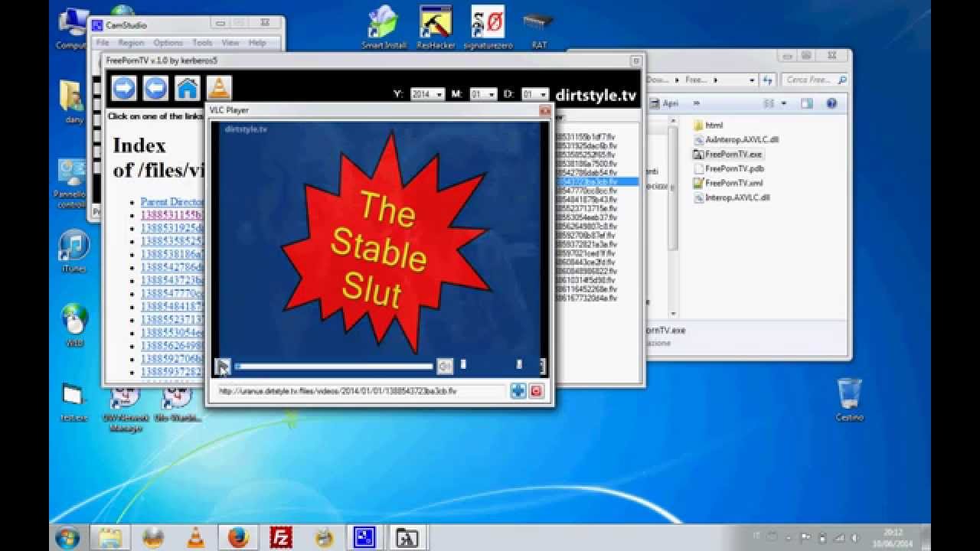Screen dimensions: 980x551
Task: Select the highlighted .flv row in file list
Action: coord(597,181)
